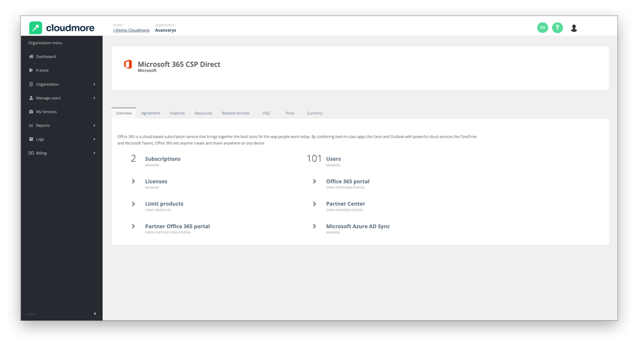Screen dimensions: 644x345
Task: Open the Related services tab
Action: point(236,113)
